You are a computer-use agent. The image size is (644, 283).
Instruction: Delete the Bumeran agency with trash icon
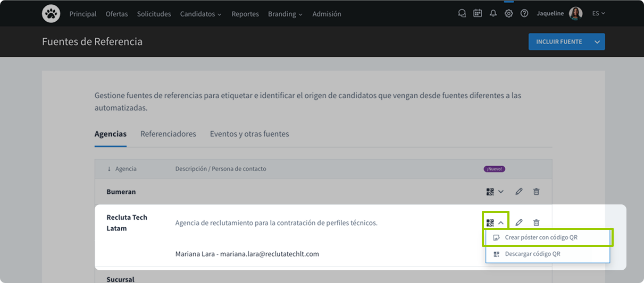click(x=536, y=192)
